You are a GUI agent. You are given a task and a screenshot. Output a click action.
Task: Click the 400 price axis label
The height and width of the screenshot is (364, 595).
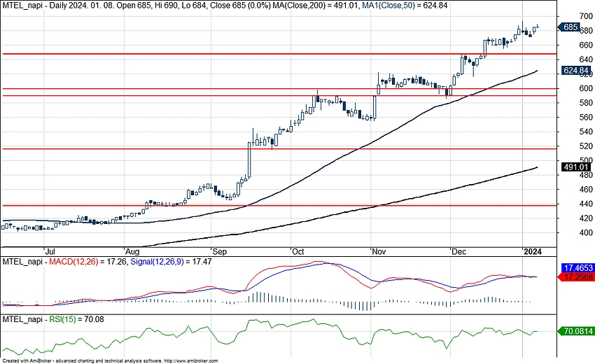pos(586,232)
